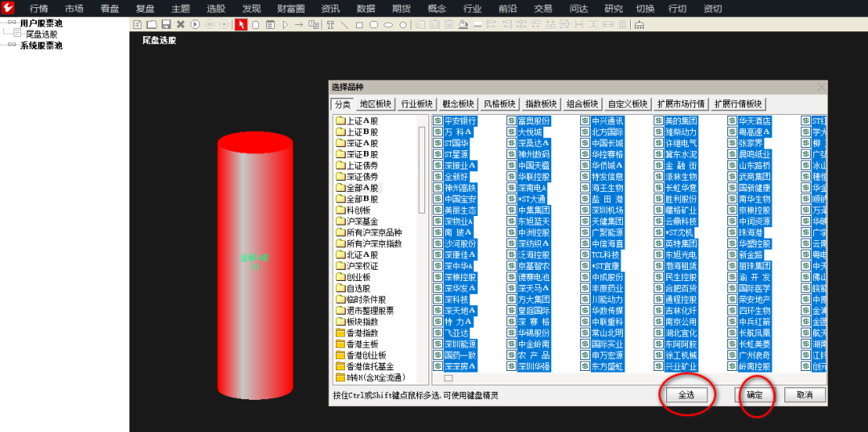The width and height of the screenshot is (868, 432).
Task: Select the T text tool
Action: coord(330,24)
